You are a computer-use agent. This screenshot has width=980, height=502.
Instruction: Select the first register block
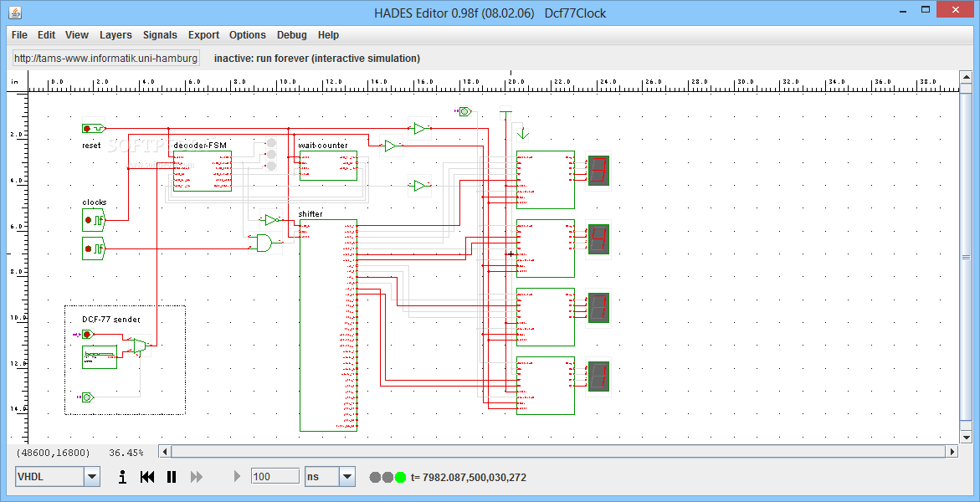click(x=546, y=179)
